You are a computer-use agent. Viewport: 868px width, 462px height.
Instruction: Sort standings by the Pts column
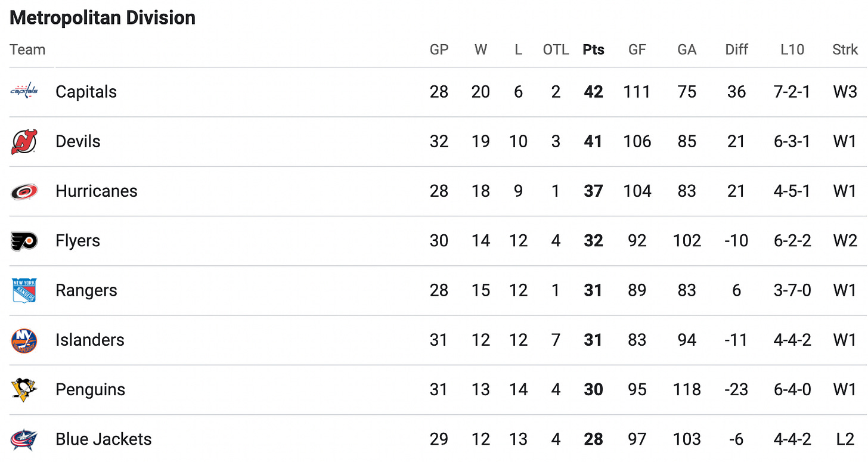(x=593, y=50)
